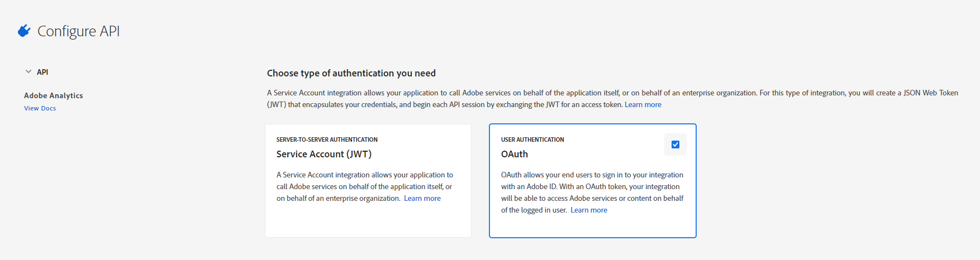Click the OAuth card description text

tap(592, 186)
